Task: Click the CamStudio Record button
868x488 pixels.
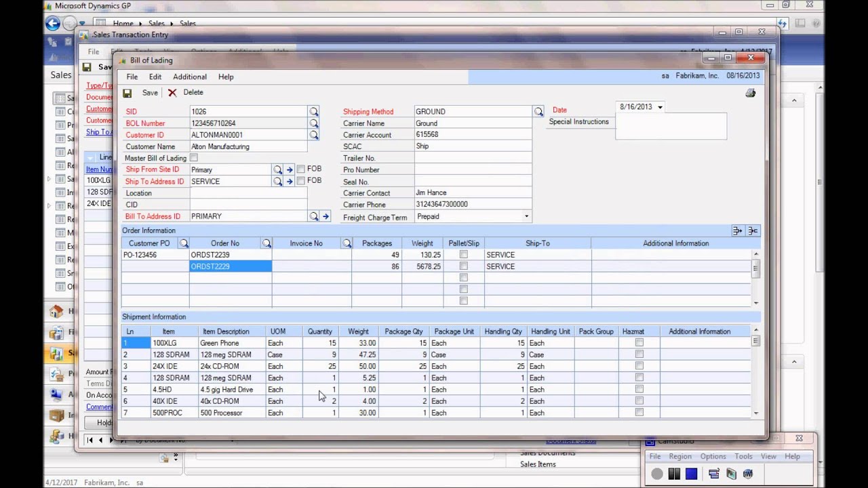Action: [x=657, y=474]
